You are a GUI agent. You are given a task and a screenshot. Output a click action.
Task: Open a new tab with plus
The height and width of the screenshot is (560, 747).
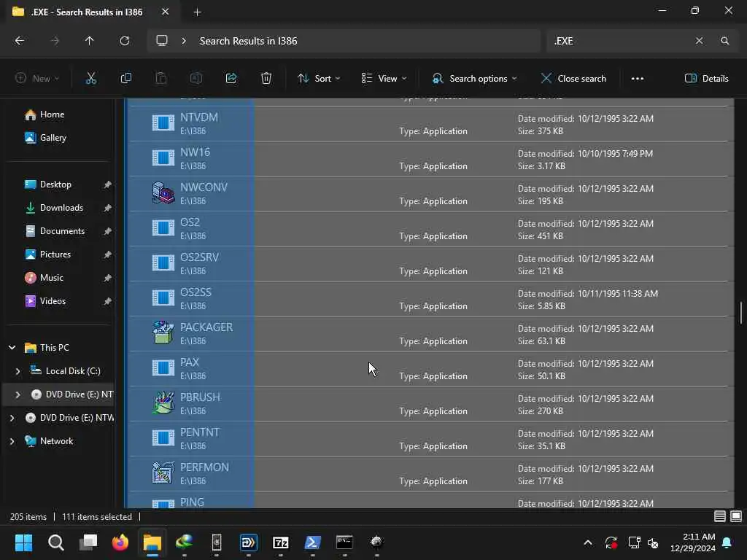coord(197,12)
